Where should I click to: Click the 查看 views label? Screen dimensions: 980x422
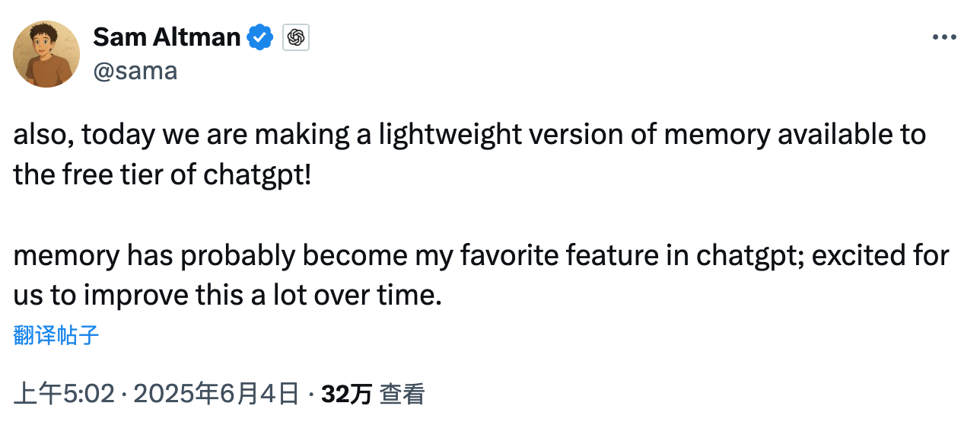(402, 394)
